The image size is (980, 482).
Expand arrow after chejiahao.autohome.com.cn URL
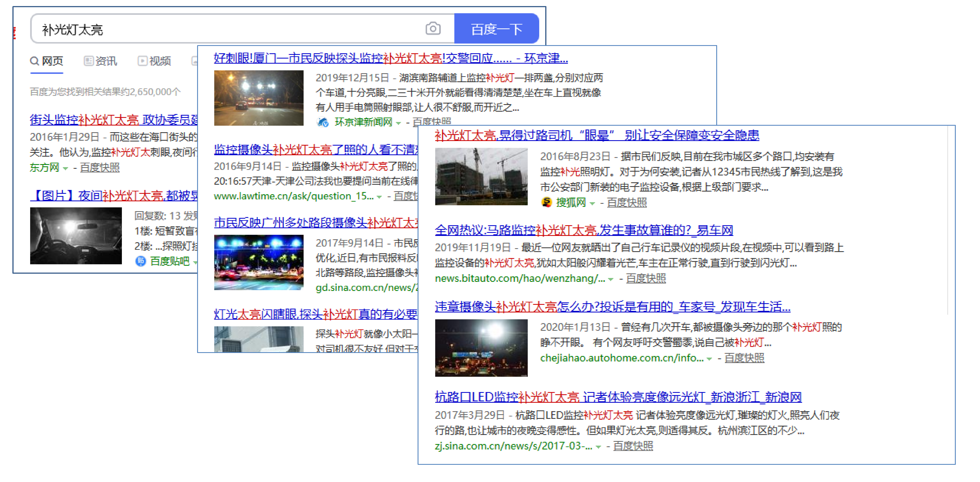(x=709, y=359)
